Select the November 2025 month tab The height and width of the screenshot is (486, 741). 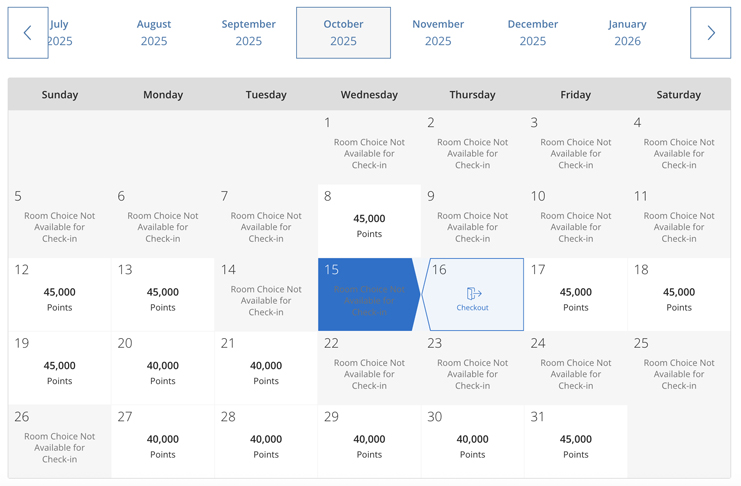point(438,33)
